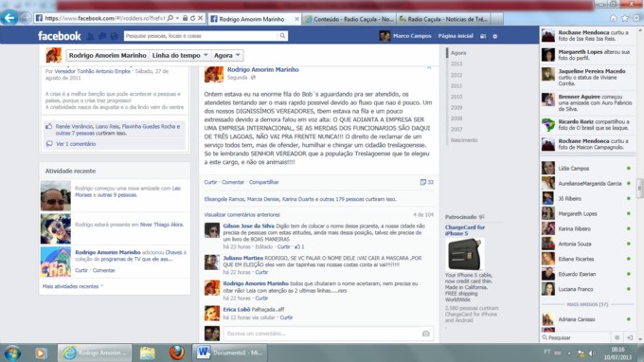The image size is (644, 362).
Task: Click the Facebook search magnifier icon
Action: click(282, 36)
